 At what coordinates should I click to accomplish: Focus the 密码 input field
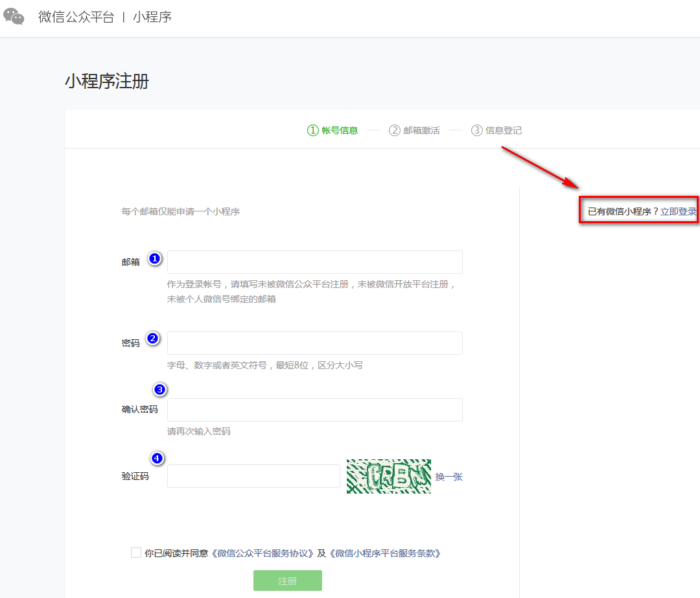point(315,343)
